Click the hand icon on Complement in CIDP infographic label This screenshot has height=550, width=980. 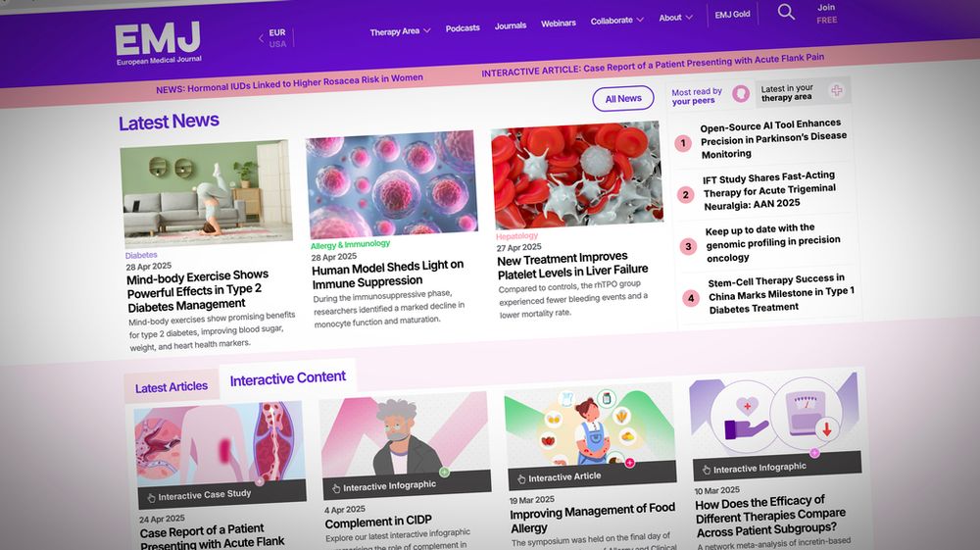335,489
